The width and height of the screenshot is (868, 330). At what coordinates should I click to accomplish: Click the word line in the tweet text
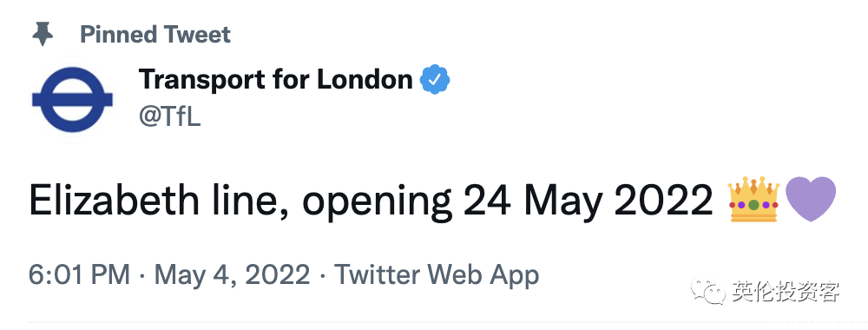pyautogui.click(x=250, y=201)
